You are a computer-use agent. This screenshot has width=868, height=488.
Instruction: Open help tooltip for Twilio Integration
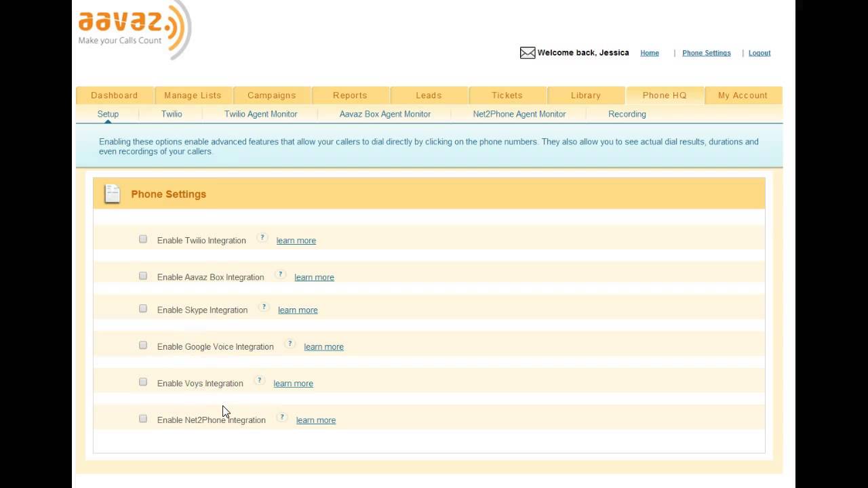pyautogui.click(x=262, y=238)
